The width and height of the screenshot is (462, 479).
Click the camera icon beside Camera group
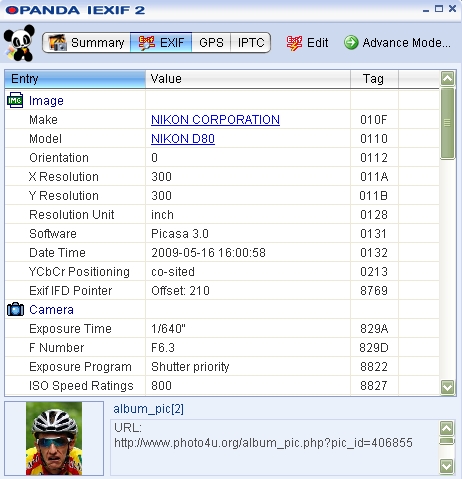pos(15,309)
